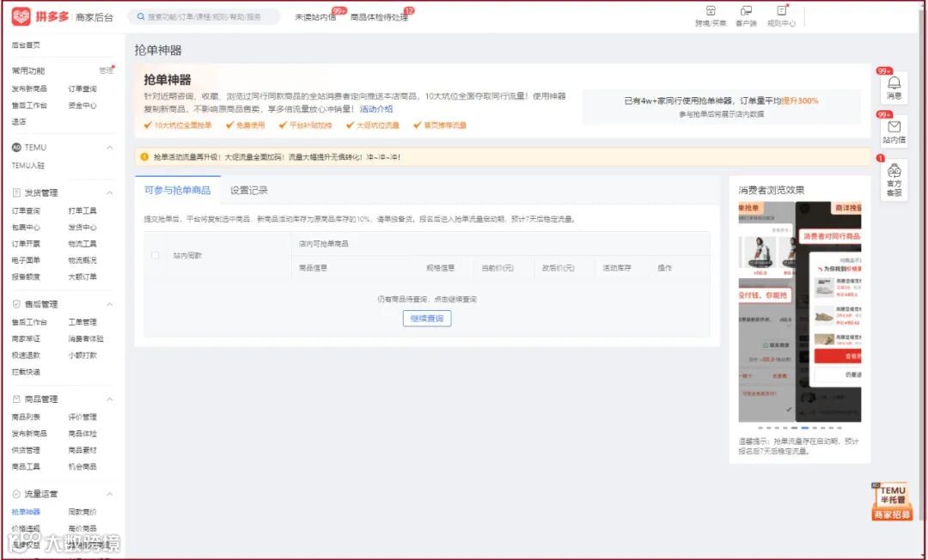Image resolution: width=928 pixels, height=560 pixels.
Task: Open 后台首页 in the sidebar
Action: click(x=26, y=45)
